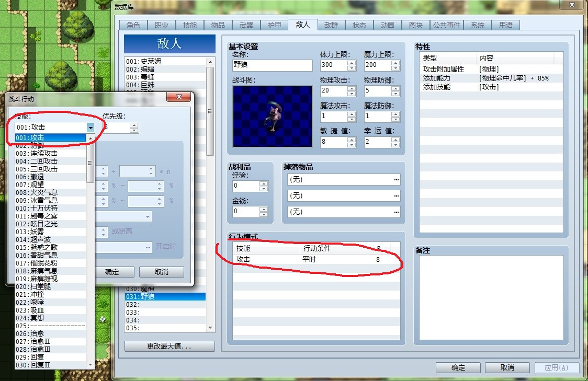This screenshot has height=381, width=588.
Task: Click inside the 备注 notes text area
Action: (x=491, y=297)
